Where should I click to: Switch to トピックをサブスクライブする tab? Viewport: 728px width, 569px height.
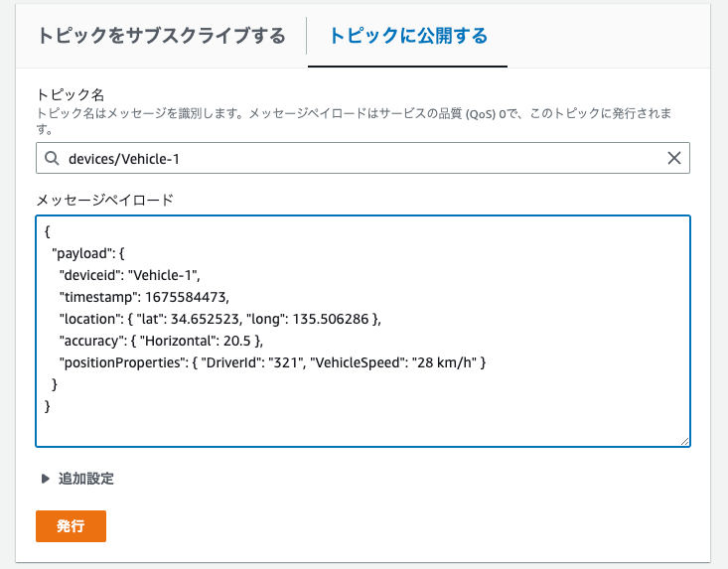tap(161, 36)
